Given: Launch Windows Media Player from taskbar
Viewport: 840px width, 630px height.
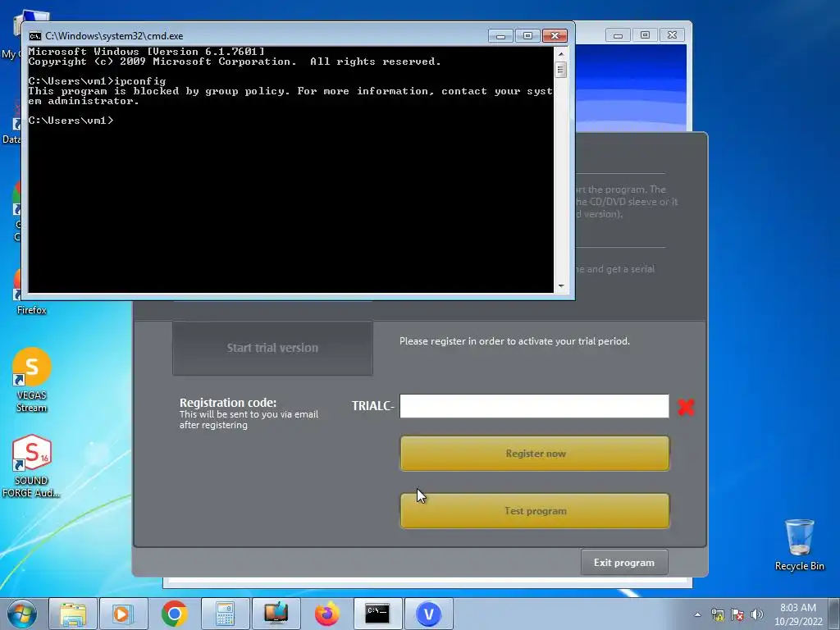Looking at the screenshot, I should (x=122, y=614).
